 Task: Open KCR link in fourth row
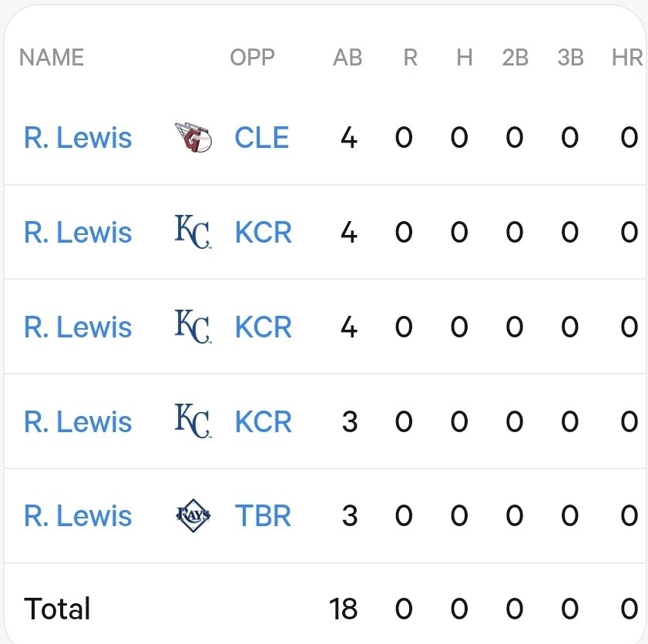264,421
